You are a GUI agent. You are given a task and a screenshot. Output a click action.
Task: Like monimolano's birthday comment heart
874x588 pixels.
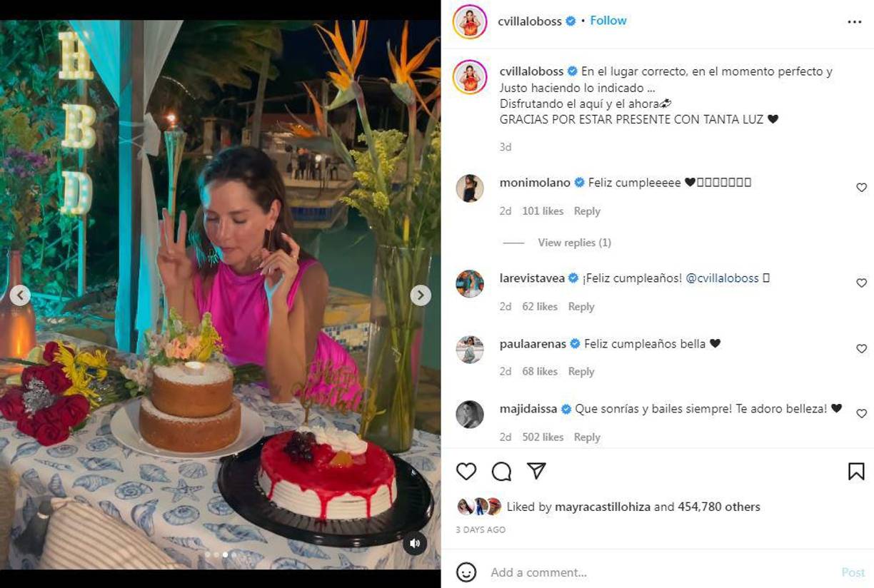[x=861, y=187]
